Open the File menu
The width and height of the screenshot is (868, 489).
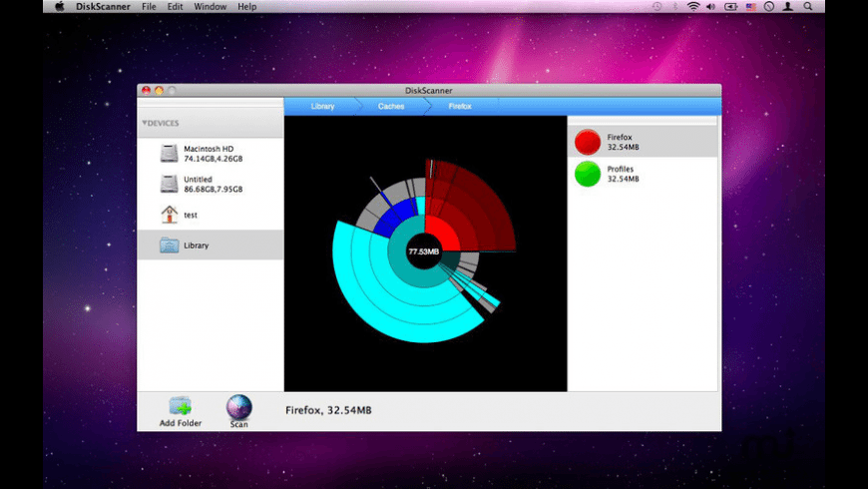click(x=149, y=7)
